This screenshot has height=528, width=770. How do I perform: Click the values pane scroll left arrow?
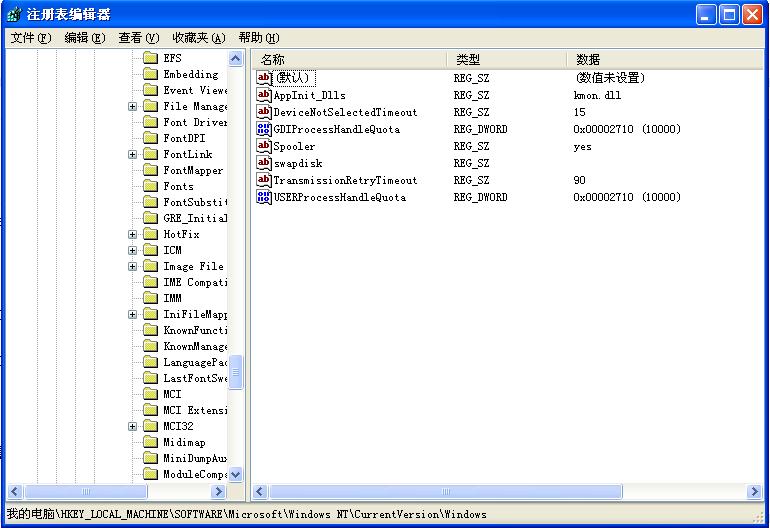[260, 491]
